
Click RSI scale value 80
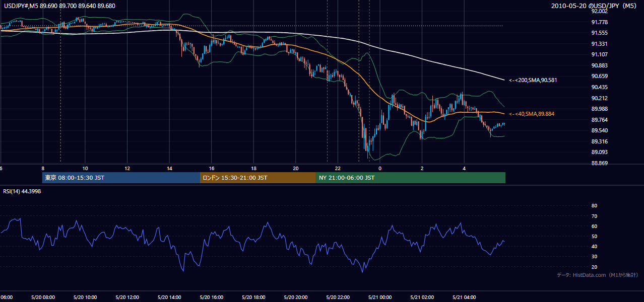tap(594, 206)
